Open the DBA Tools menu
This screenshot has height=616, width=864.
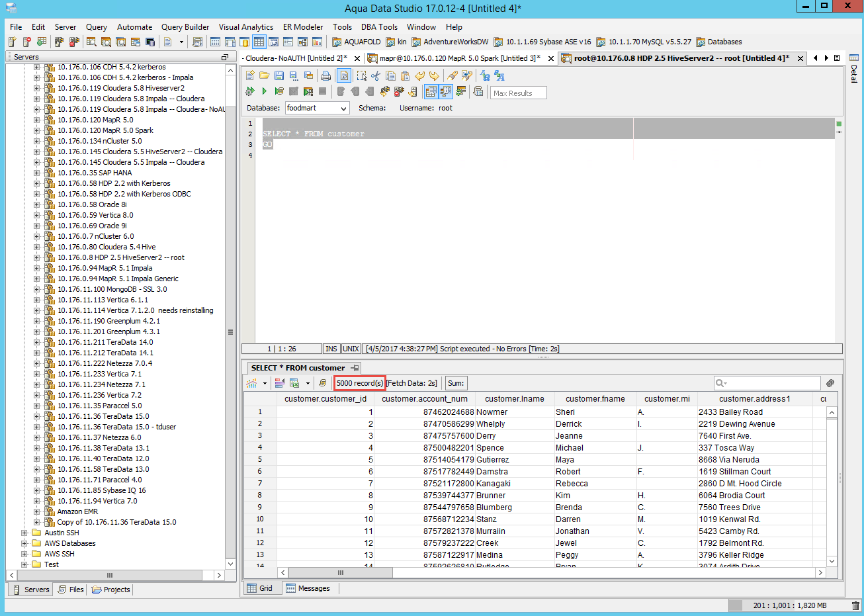pyautogui.click(x=379, y=27)
